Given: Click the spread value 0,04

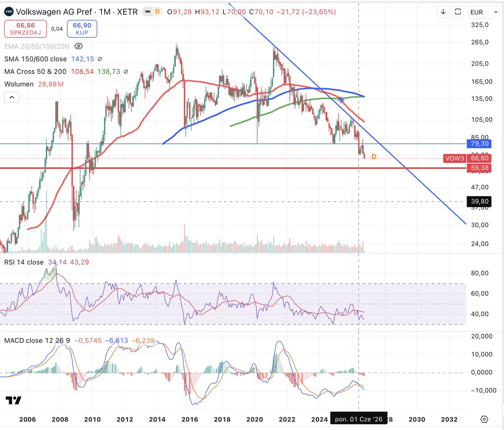Looking at the screenshot, I should pos(57,29).
